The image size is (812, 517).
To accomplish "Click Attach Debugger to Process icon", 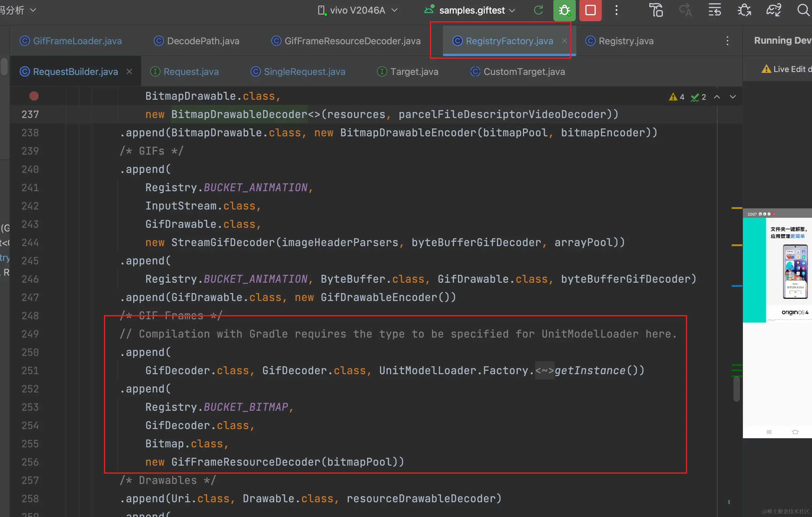I will click(744, 10).
